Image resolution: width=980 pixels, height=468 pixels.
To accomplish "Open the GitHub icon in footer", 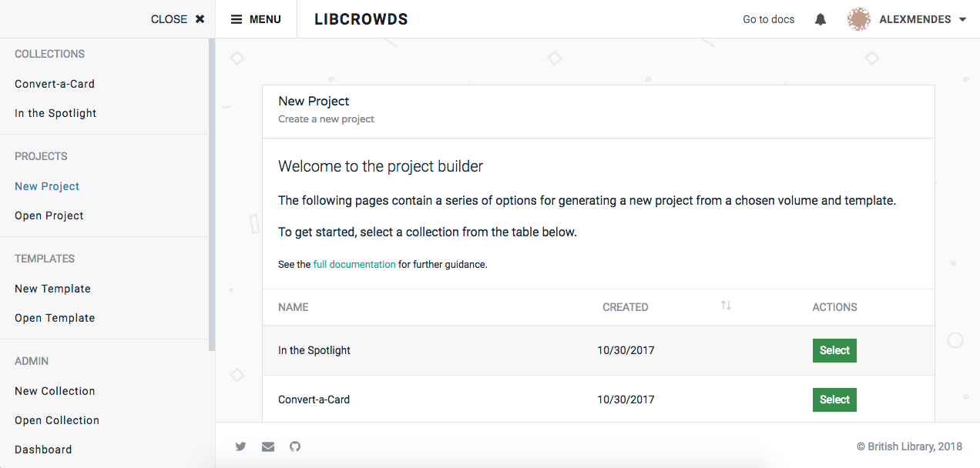I will pos(295,446).
